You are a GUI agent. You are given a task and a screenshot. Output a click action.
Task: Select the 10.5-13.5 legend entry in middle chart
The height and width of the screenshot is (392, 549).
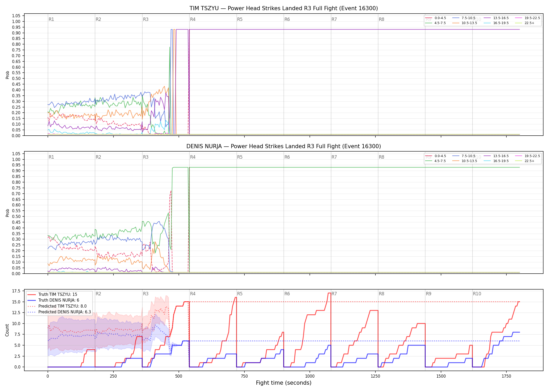coord(465,161)
